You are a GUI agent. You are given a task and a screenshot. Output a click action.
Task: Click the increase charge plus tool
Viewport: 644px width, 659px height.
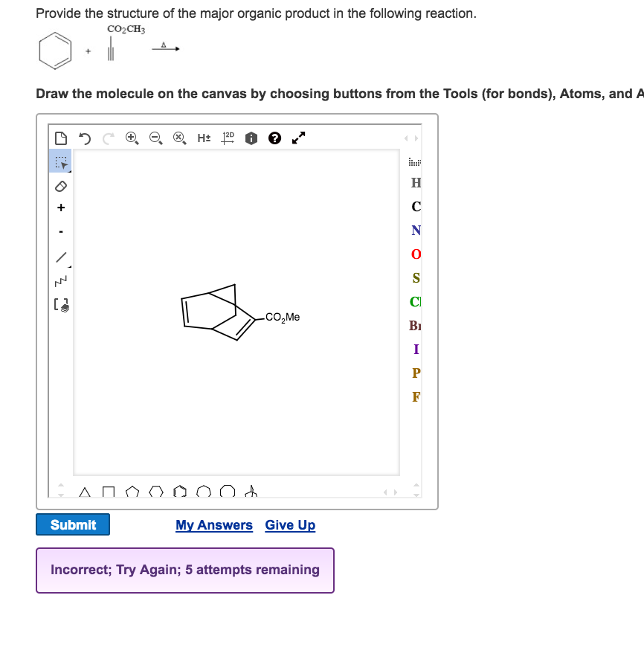coord(61,208)
